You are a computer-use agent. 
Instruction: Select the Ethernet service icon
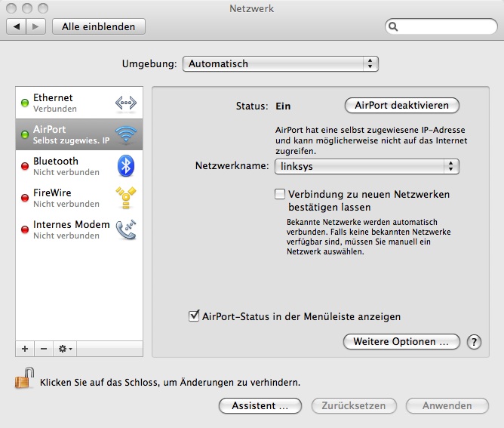(x=126, y=103)
